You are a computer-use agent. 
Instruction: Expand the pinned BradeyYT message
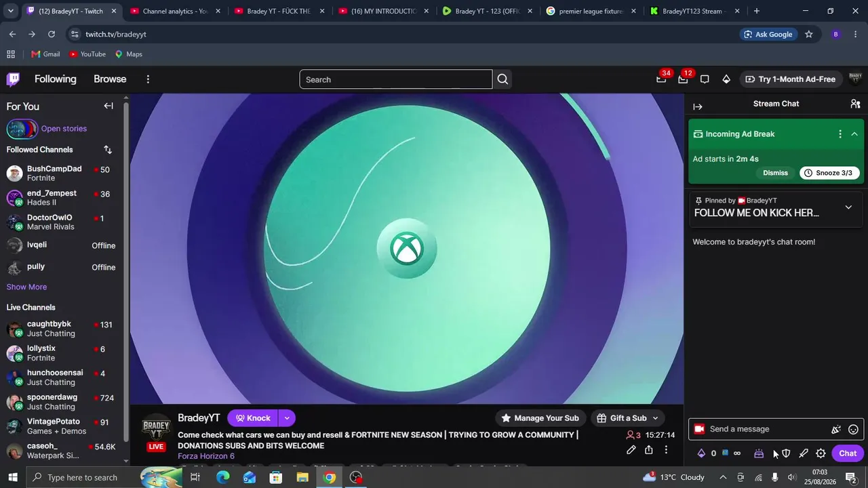coord(848,207)
